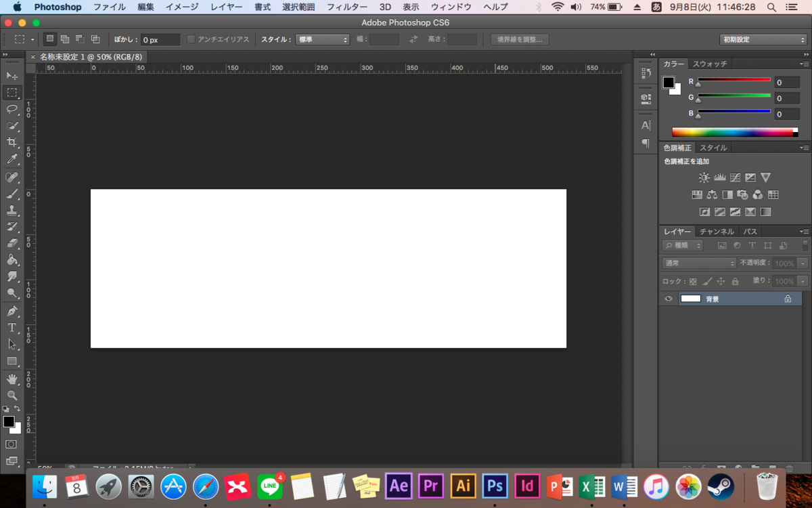812x508 pixels.
Task: Select the Move tool
Action: 12,75
